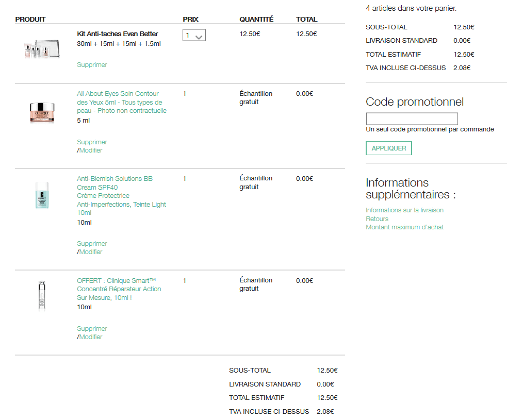
Task: Modify the Anti-Blemish Solutions BB Cream sample
Action: (91, 252)
